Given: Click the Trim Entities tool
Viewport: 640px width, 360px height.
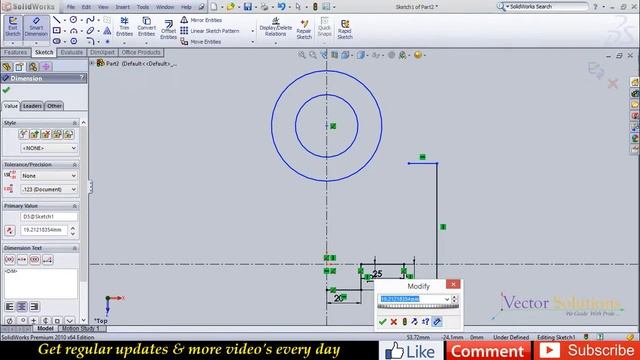Looking at the screenshot, I should click(124, 27).
